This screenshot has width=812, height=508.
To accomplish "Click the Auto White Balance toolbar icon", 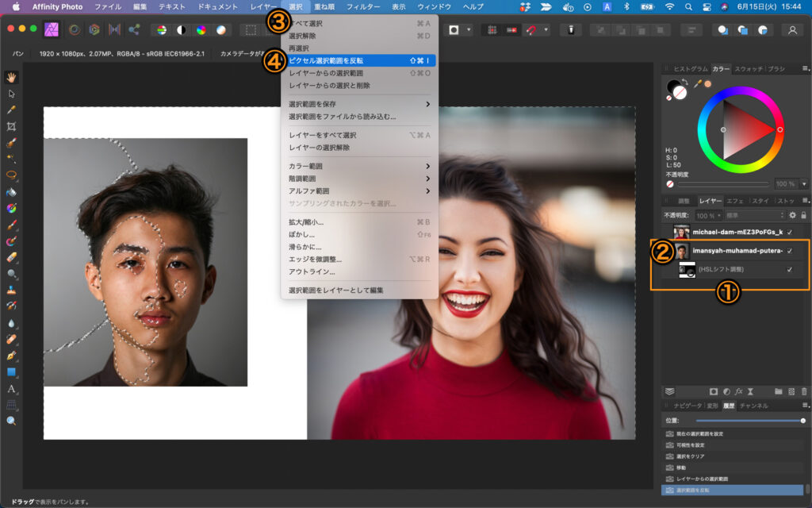I will click(x=220, y=29).
